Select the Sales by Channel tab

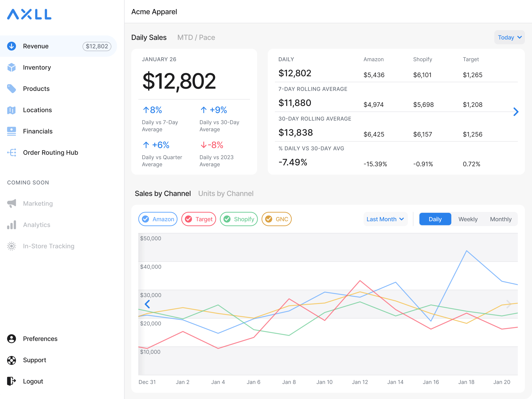coord(163,193)
